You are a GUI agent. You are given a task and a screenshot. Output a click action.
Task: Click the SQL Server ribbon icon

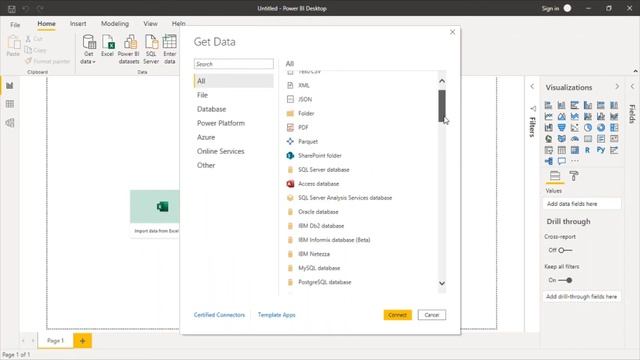[151, 49]
